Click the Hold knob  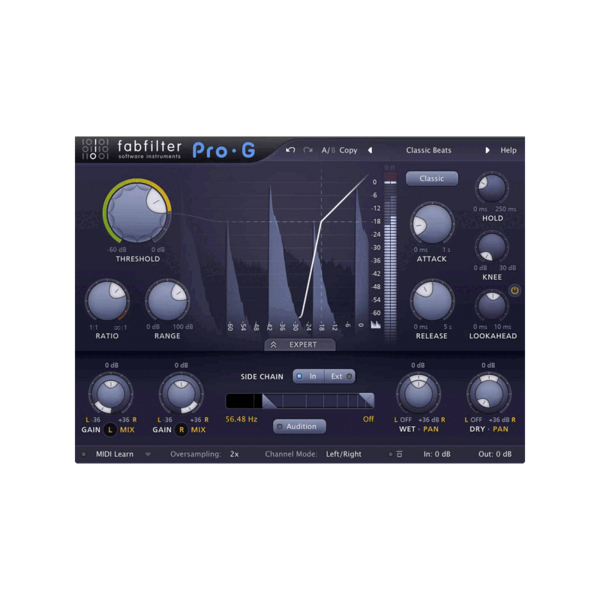pos(492,188)
